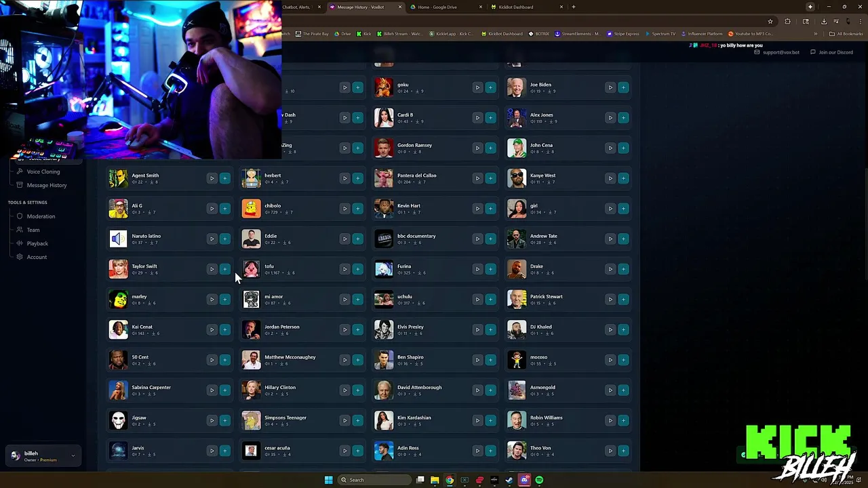
Task: Click the StreamElements bookmark
Action: pos(578,34)
